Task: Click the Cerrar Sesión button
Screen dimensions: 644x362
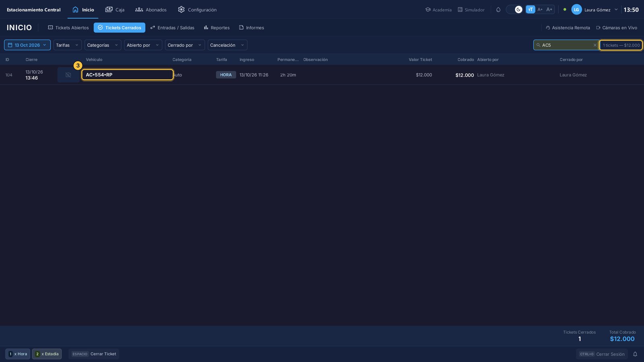Action: coord(602,354)
